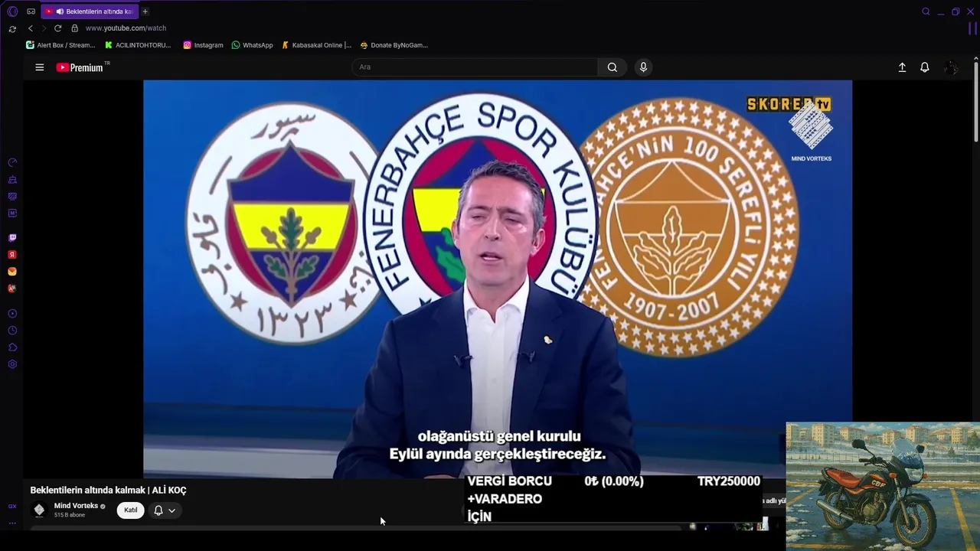Click YouTube upload/create arrow icon
The height and width of the screenshot is (551, 980).
coord(902,67)
